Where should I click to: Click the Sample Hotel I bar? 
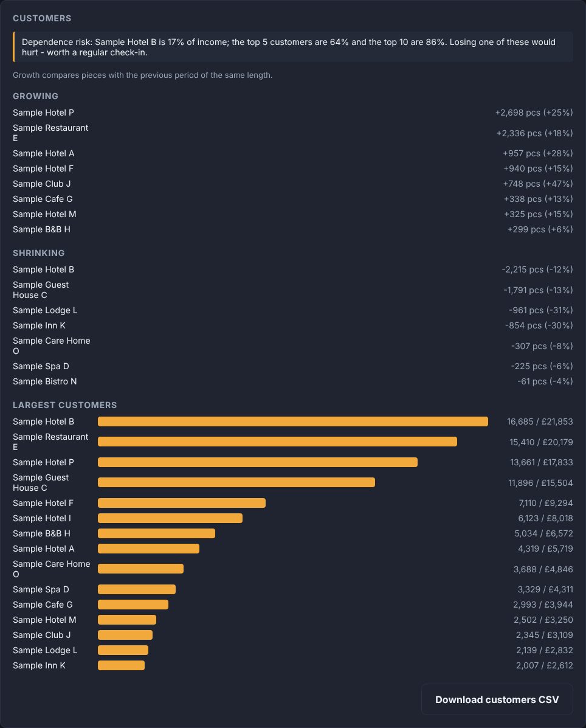click(170, 518)
